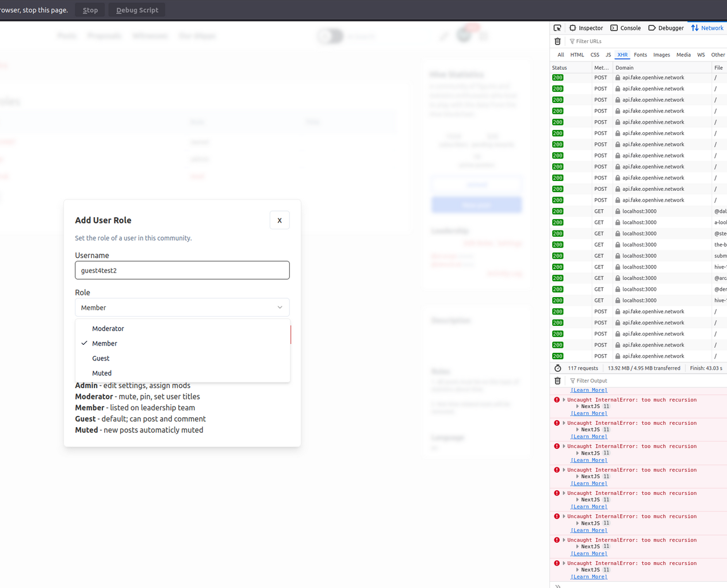Click the Debug Script button
This screenshot has width=727, height=588.
point(137,10)
